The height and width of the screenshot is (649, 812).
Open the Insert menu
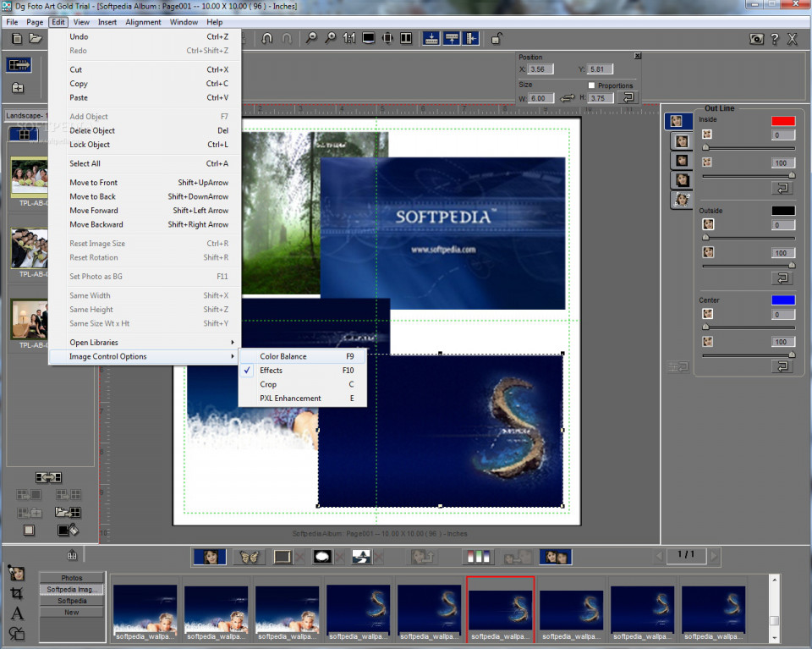coord(107,22)
